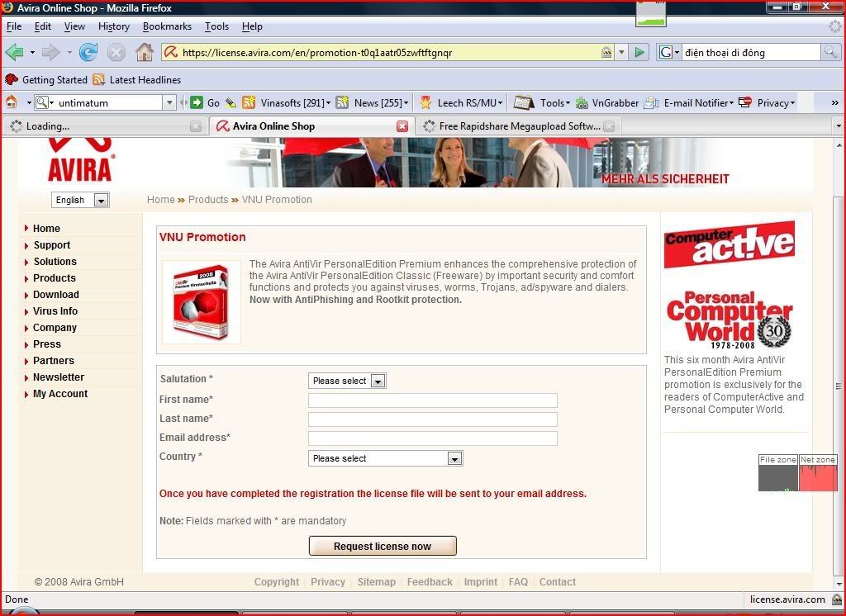Switch to the Loading... tab
This screenshot has height=616, width=846.
(105, 126)
